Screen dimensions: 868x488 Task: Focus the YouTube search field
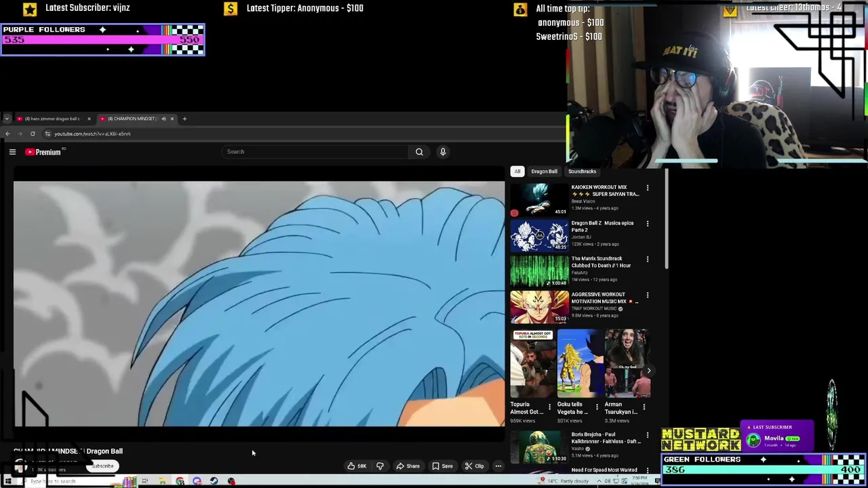(315, 152)
